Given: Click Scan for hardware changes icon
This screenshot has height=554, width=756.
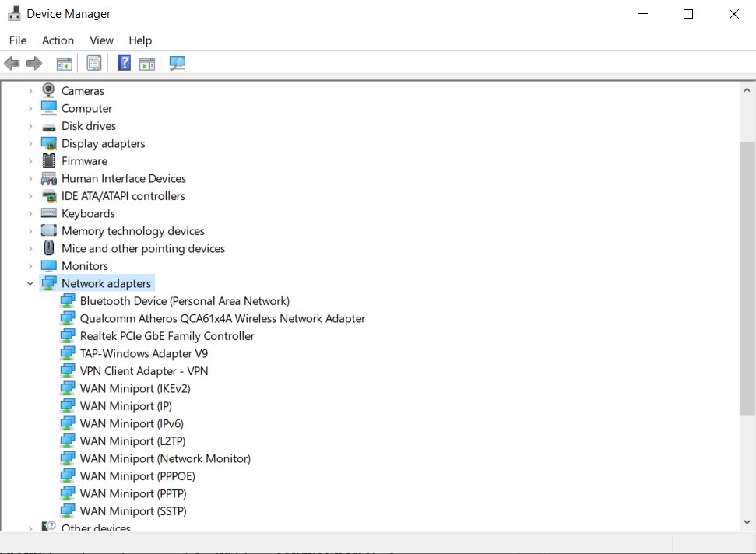Looking at the screenshot, I should [177, 63].
